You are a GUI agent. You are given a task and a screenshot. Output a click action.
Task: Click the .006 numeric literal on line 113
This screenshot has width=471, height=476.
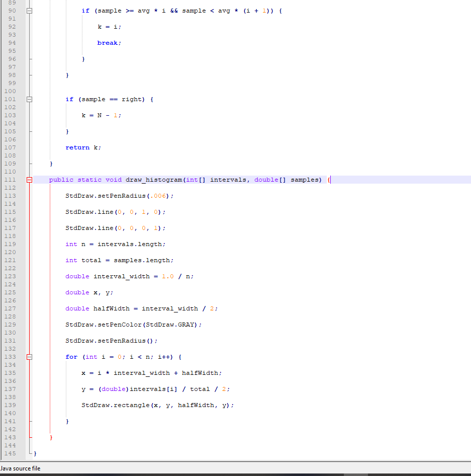pos(158,196)
